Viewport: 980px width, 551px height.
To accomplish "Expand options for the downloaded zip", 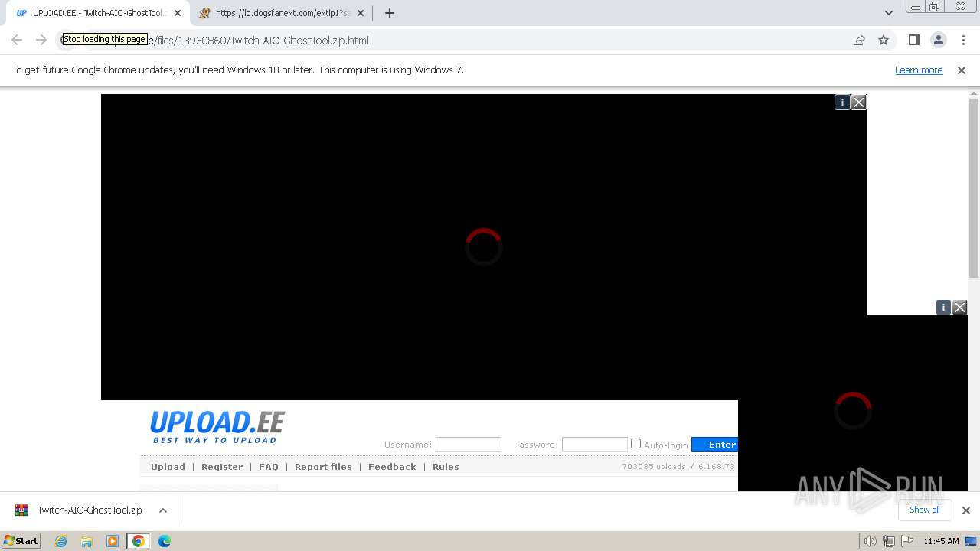I will pos(163,510).
